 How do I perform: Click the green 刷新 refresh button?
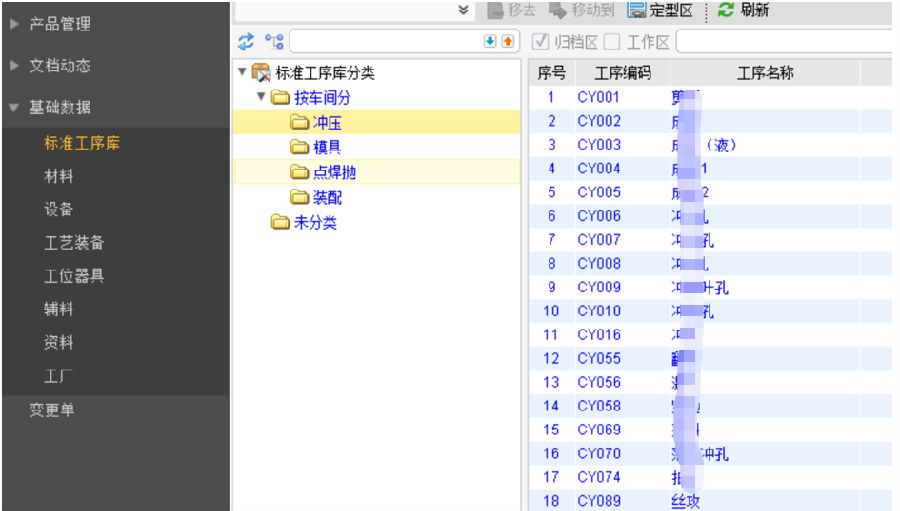point(743,10)
